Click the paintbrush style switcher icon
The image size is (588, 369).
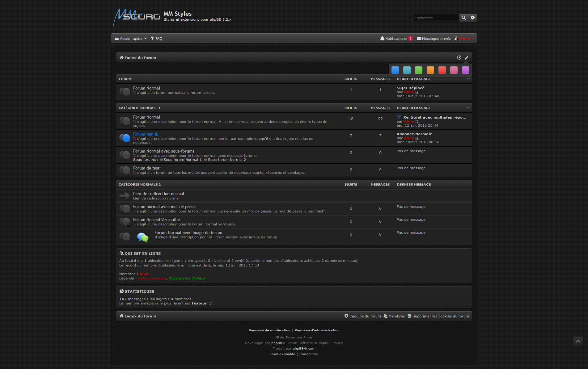point(467,58)
